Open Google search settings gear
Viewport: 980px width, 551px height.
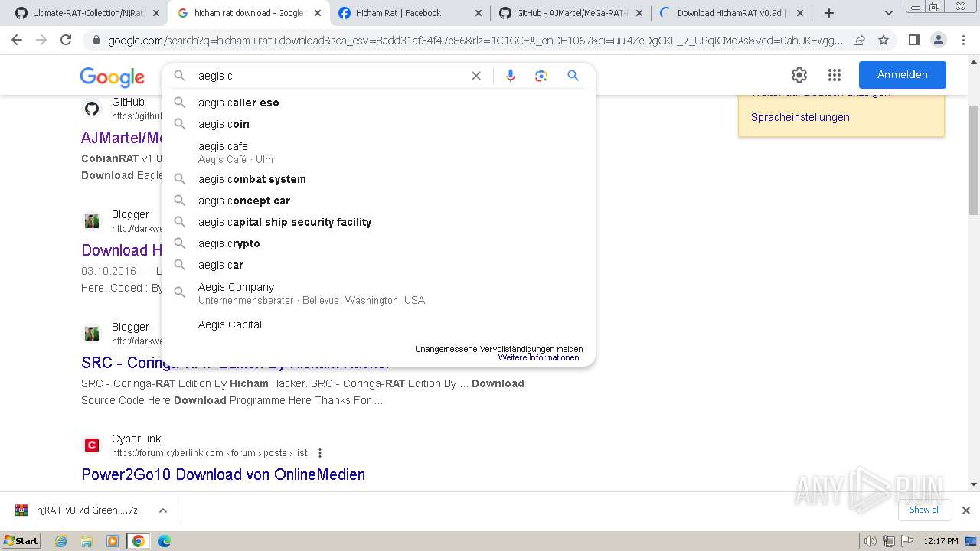[x=799, y=75]
